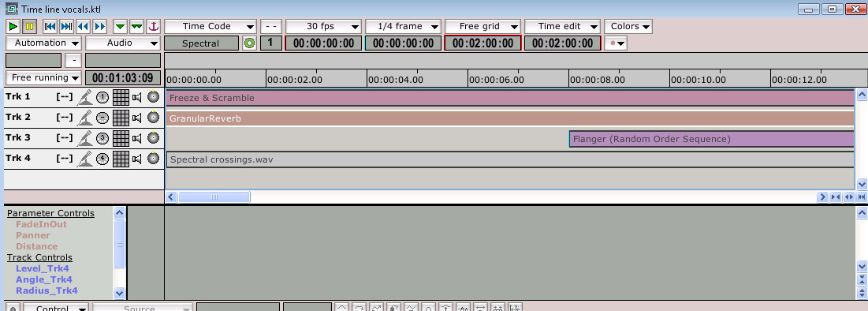This screenshot has width=868, height=311.
Task: Jump to start with rewind-to-beginning icon
Action: point(50,26)
